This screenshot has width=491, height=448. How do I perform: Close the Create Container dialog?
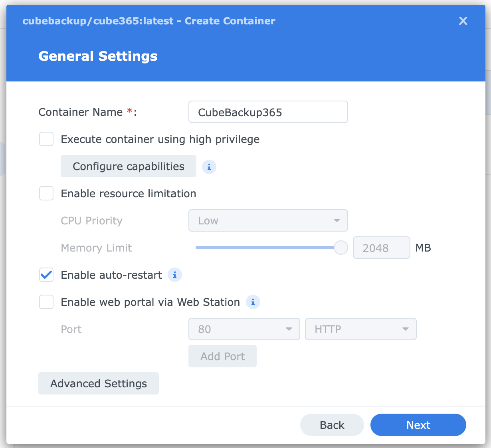[463, 21]
